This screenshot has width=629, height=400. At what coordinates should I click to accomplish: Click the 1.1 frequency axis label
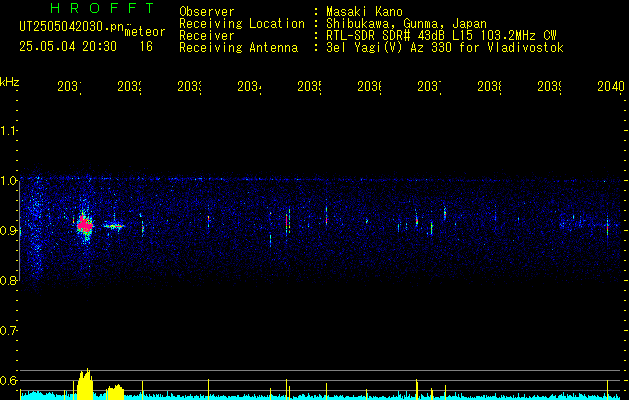coord(8,130)
